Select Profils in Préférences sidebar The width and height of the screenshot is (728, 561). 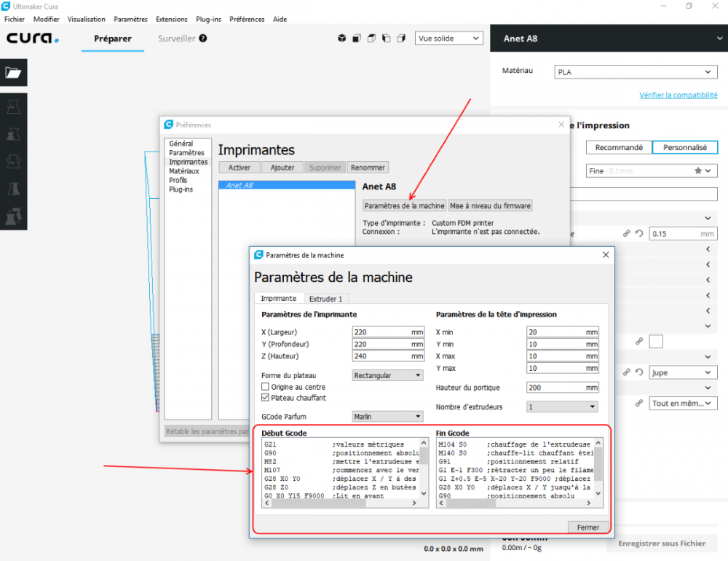point(178,181)
